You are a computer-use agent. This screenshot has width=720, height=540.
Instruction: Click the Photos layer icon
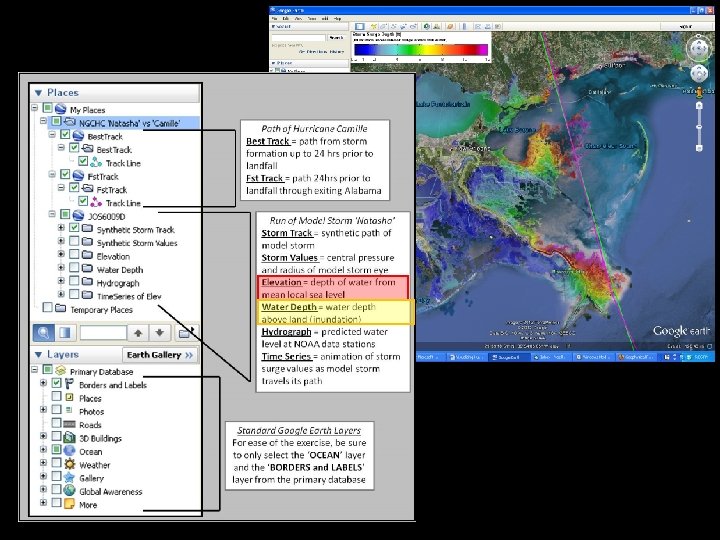pos(69,411)
